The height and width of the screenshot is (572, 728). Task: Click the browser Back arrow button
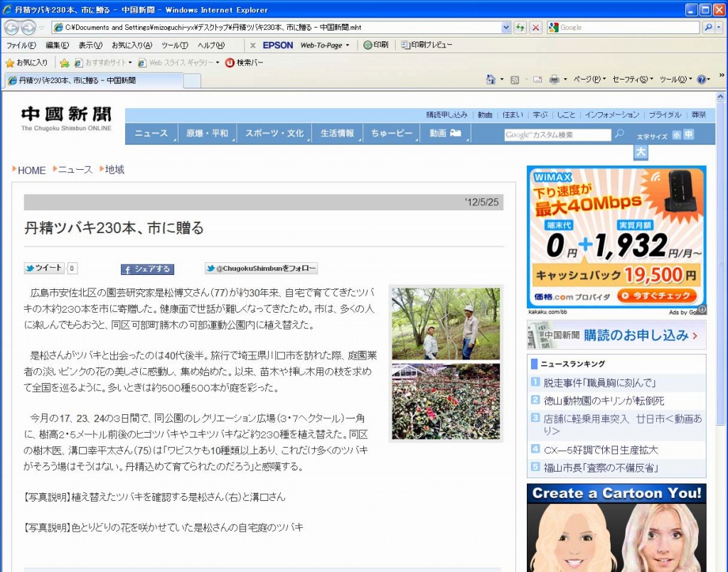click(11, 28)
